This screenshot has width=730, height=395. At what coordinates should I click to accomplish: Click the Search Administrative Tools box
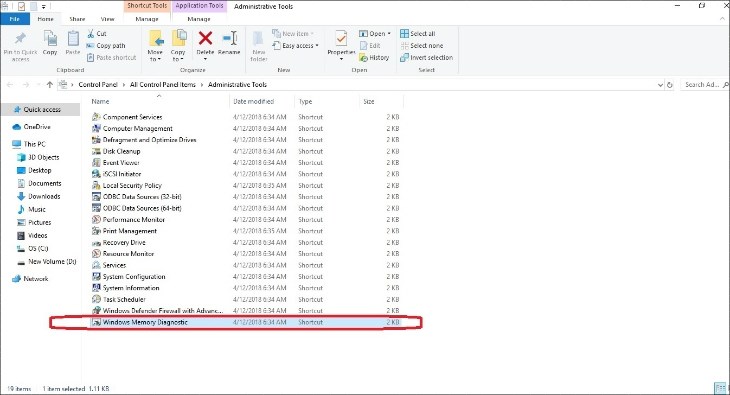[x=704, y=85]
